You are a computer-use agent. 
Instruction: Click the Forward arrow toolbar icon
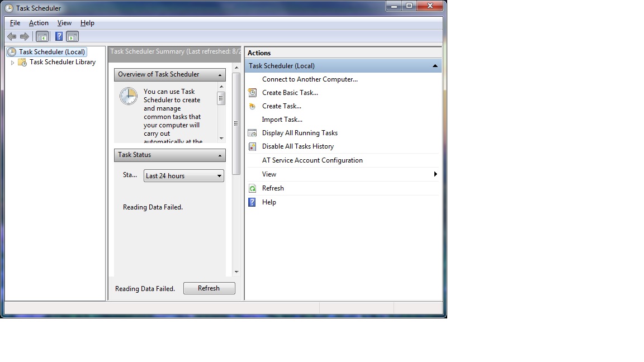click(25, 36)
